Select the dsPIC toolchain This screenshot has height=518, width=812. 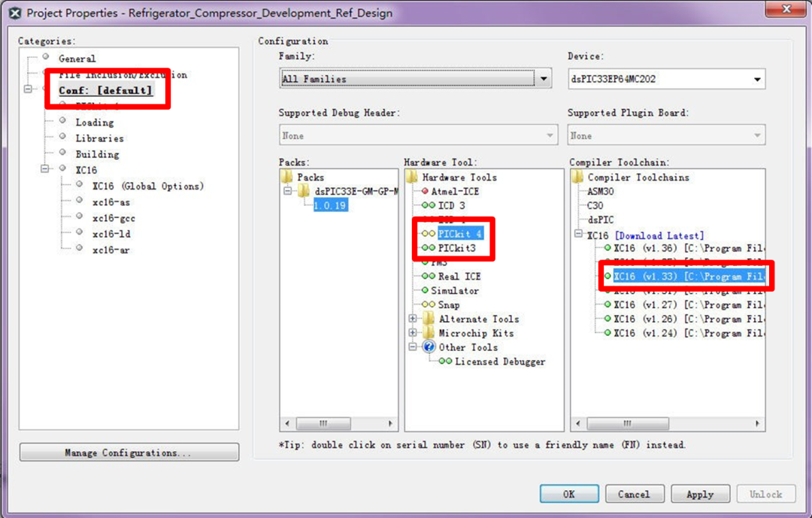pos(601,220)
